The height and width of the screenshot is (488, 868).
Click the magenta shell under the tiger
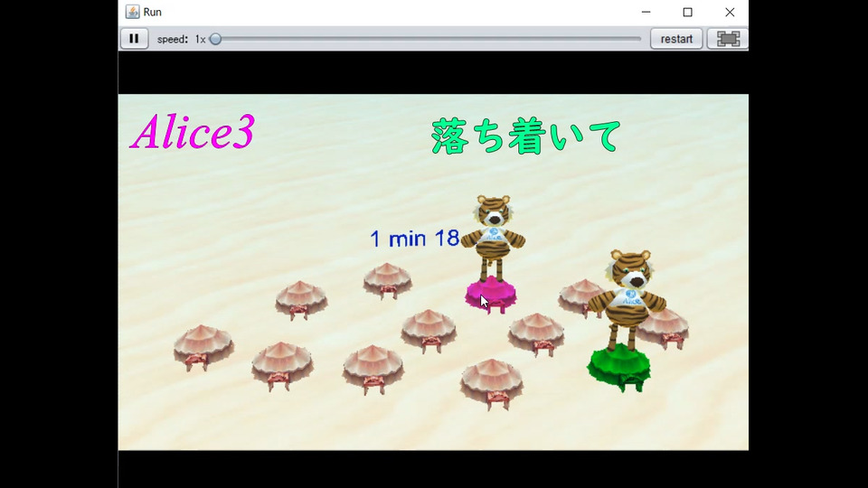point(490,295)
